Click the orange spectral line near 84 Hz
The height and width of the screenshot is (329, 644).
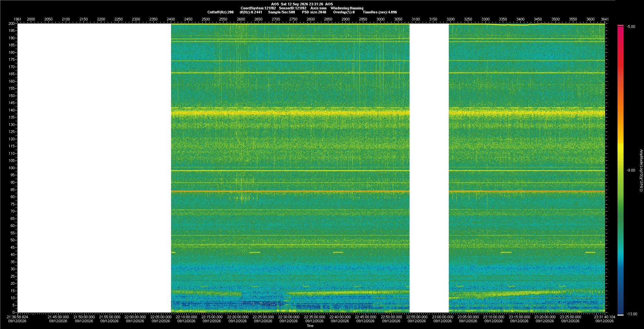(x=388, y=191)
